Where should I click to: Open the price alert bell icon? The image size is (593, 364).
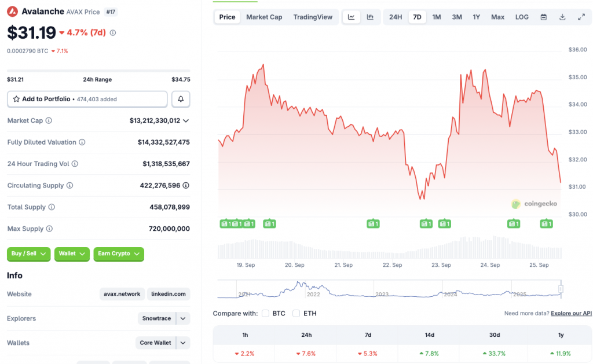181,99
